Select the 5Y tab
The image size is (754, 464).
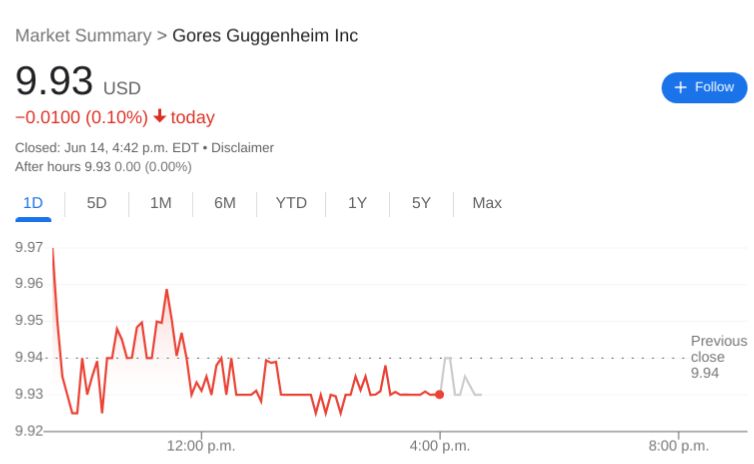pos(421,203)
